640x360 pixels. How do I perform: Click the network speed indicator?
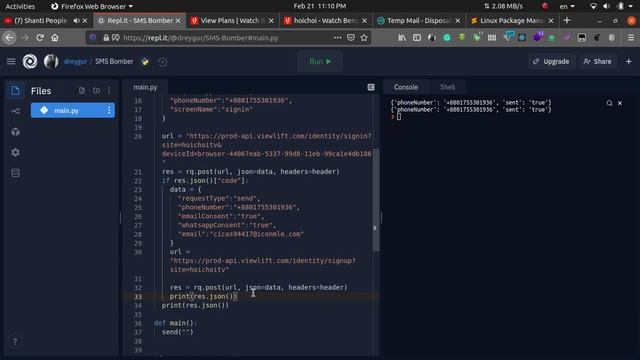(503, 6)
